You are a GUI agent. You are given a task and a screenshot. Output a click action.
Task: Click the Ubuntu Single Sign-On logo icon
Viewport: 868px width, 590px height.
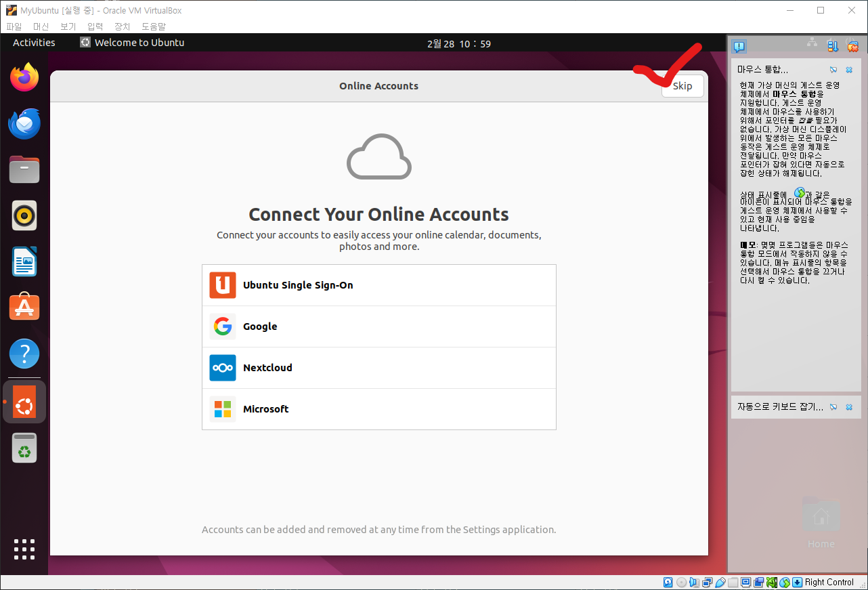pos(223,285)
